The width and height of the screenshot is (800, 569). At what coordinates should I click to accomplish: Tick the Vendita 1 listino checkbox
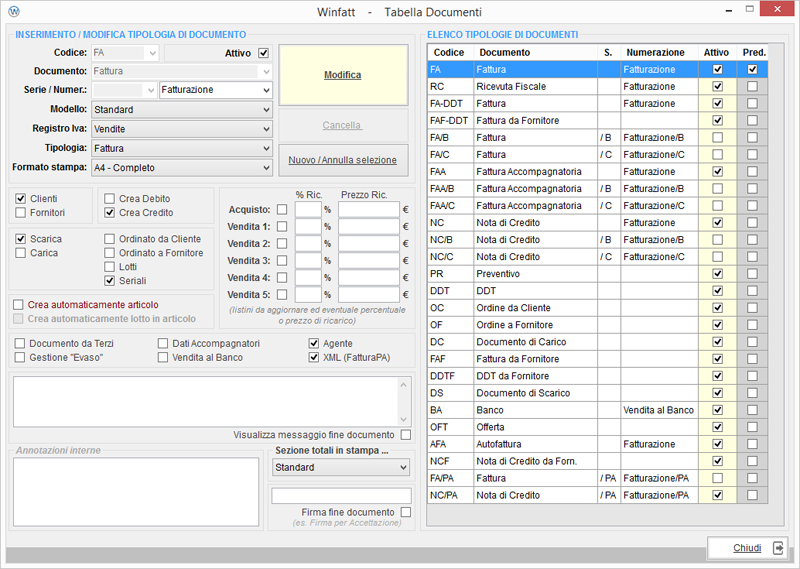point(282,227)
